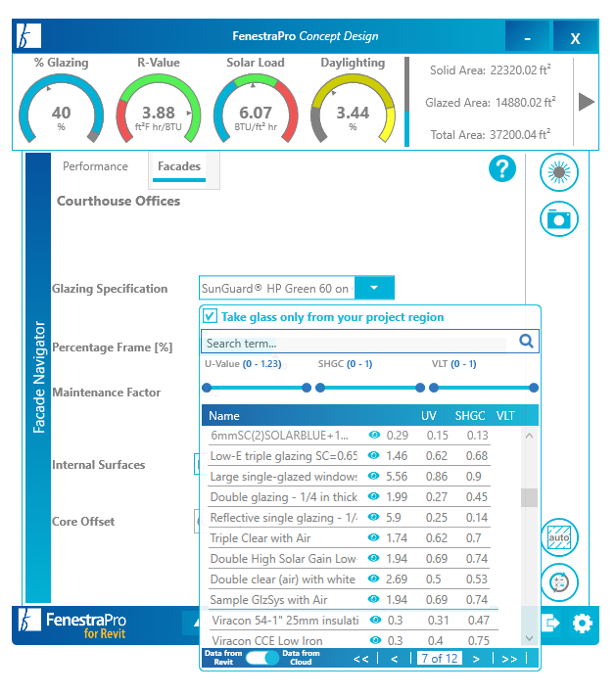Select Reflective single glazing row
This screenshot has height=694, width=616.
point(349,518)
